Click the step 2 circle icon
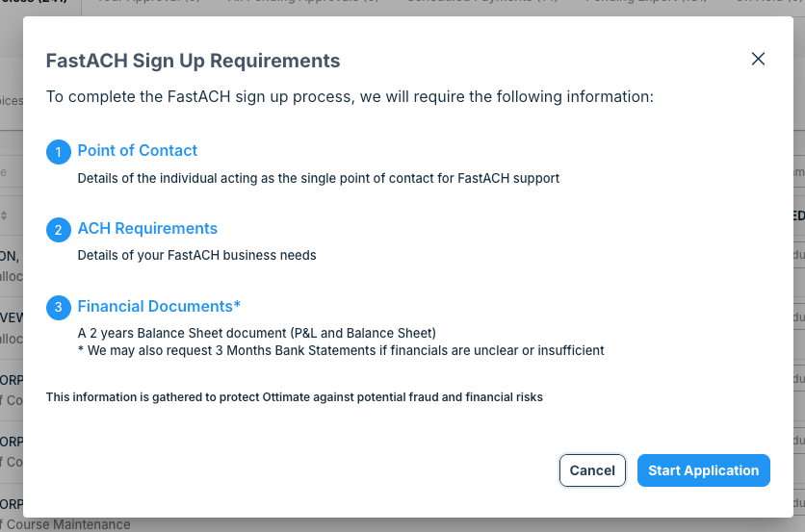The image size is (805, 532). click(x=59, y=230)
